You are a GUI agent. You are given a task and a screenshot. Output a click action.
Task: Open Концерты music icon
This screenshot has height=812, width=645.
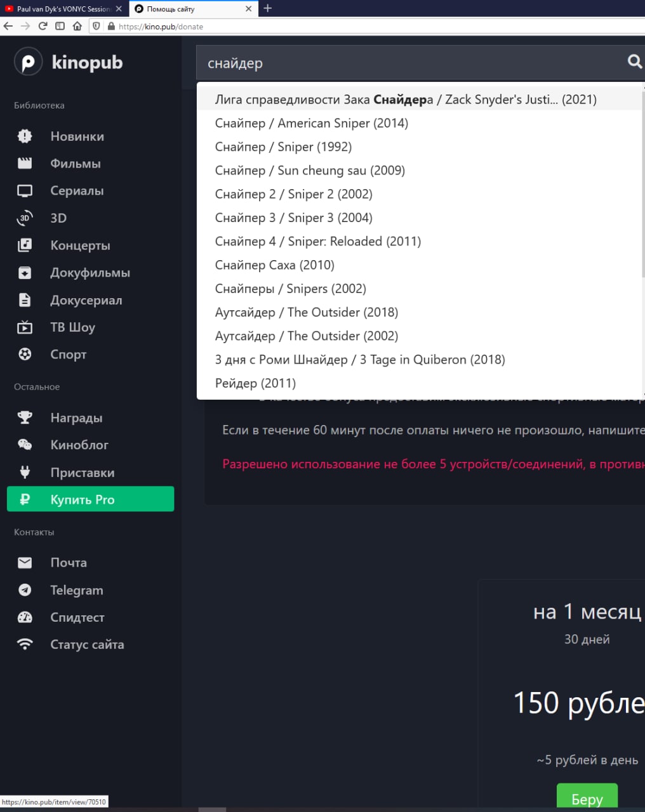tap(25, 245)
